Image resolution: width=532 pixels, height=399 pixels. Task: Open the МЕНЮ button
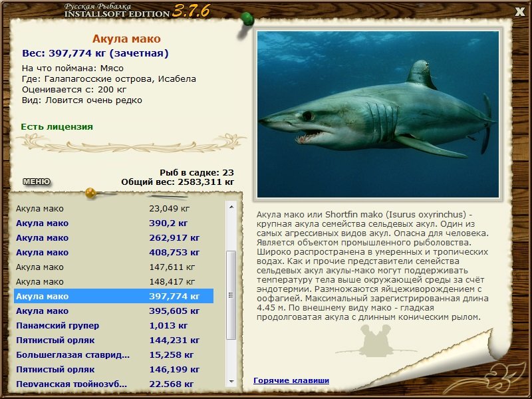(37, 182)
